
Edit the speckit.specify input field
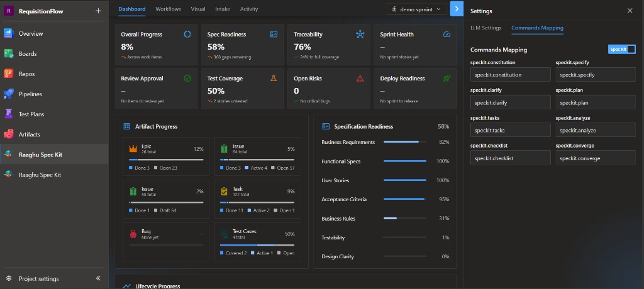596,75
